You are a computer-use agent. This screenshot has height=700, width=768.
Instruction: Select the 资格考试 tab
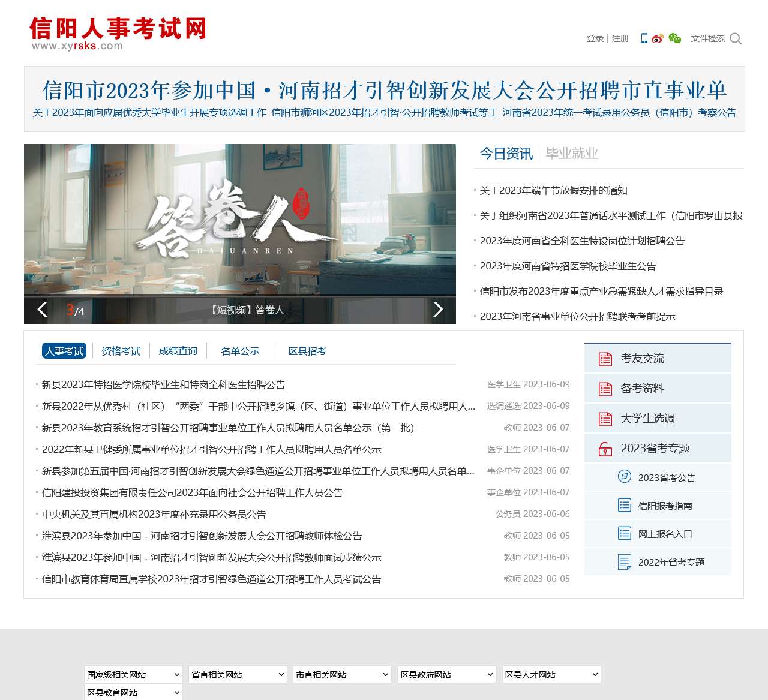click(121, 351)
